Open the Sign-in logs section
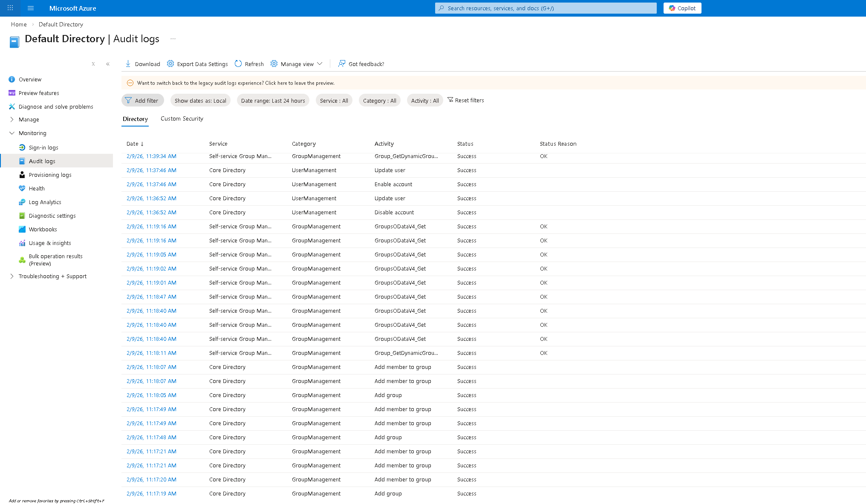This screenshot has height=504, width=866. (43, 147)
